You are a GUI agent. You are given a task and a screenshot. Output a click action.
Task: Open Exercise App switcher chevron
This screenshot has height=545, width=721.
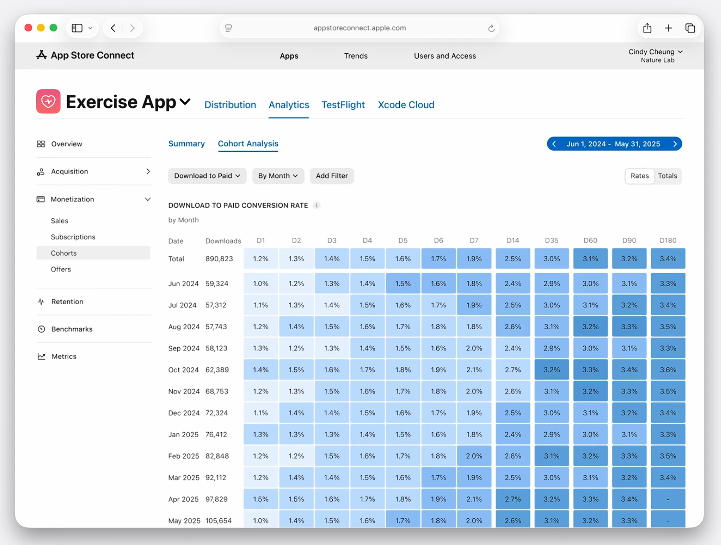click(185, 102)
